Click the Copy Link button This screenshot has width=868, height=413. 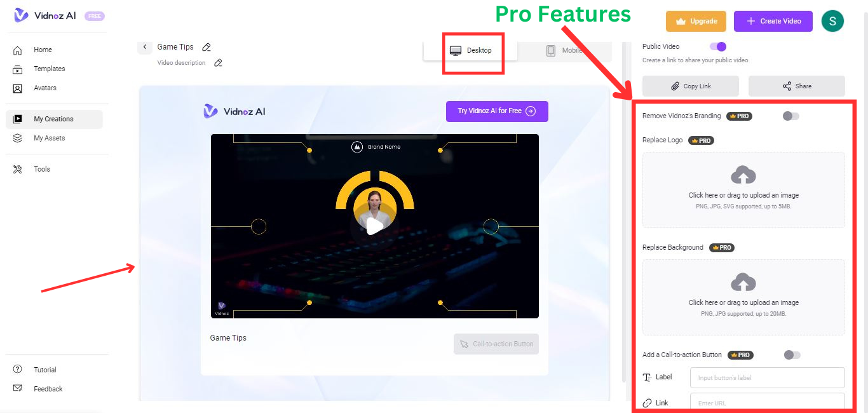[691, 86]
